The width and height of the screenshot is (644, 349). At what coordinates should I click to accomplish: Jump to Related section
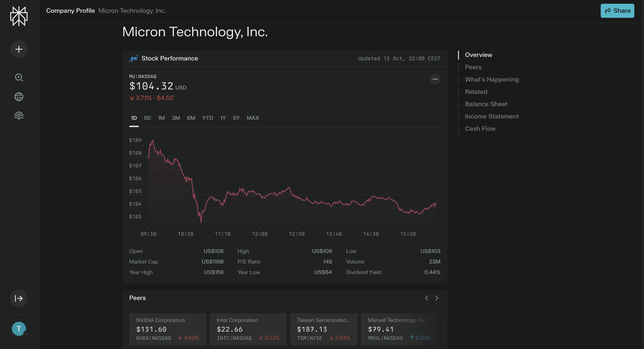point(476,91)
